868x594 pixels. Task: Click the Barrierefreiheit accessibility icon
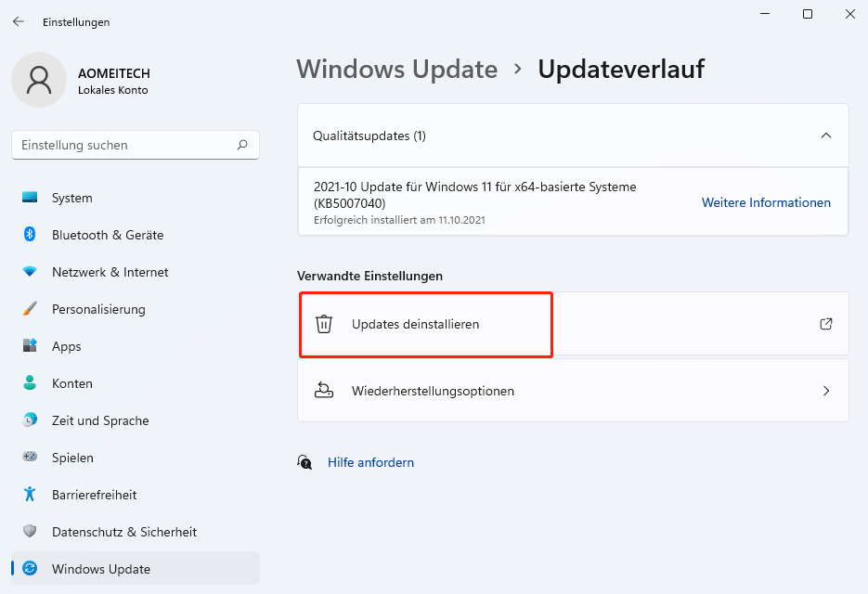[x=30, y=495]
